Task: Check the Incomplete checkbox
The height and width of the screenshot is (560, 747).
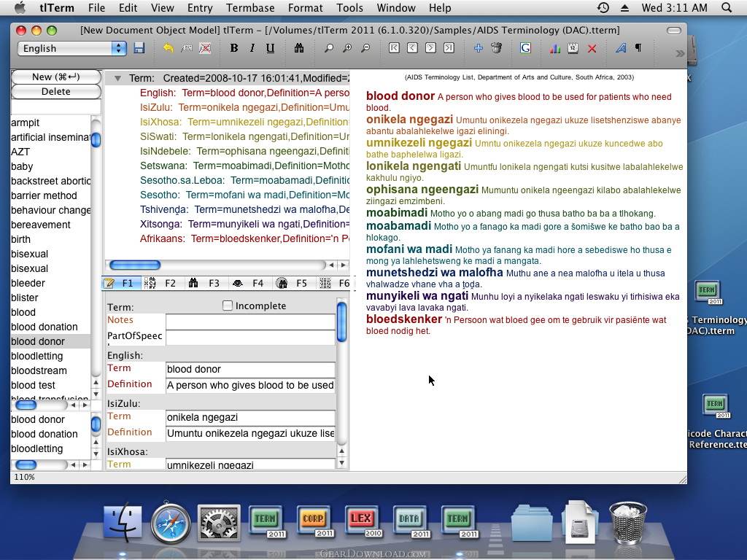Action: 228,306
